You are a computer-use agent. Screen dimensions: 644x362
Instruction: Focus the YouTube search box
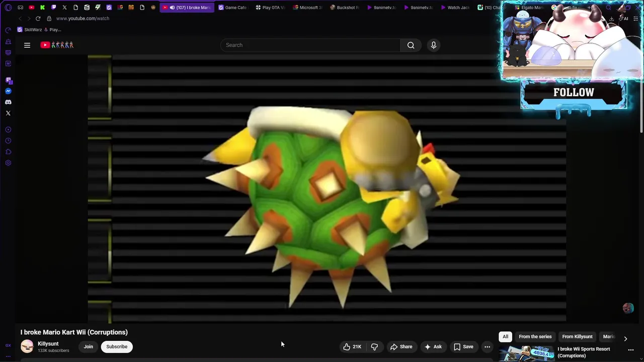[x=310, y=45]
